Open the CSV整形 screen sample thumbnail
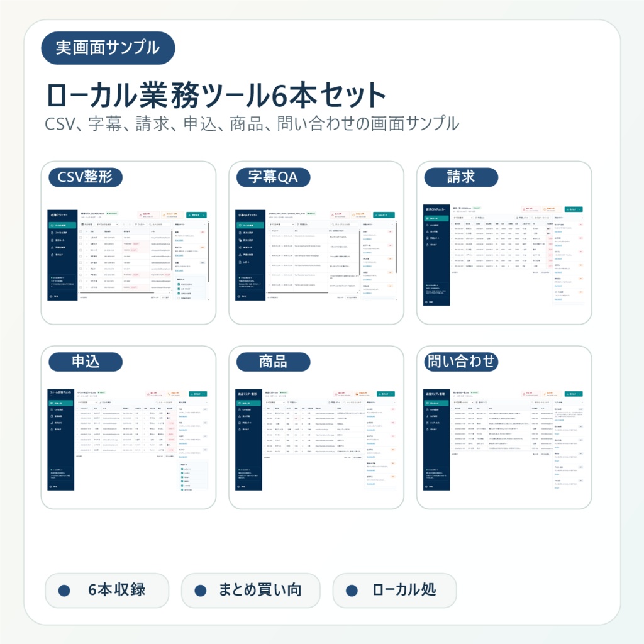 [128, 254]
